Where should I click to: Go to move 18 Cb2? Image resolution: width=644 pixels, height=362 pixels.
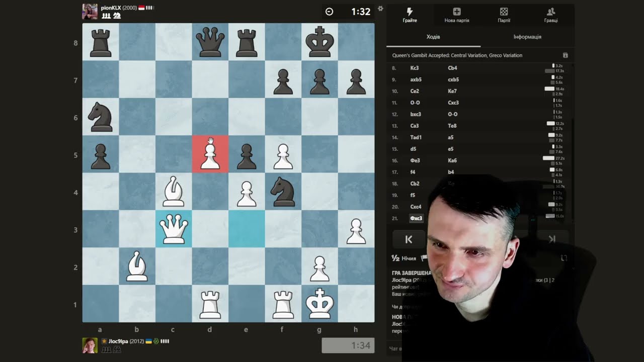pos(415,184)
